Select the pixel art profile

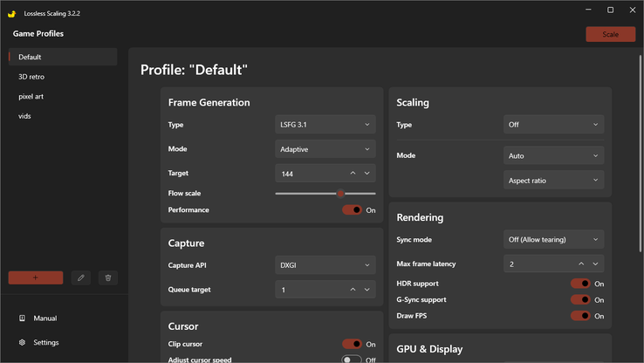pyautogui.click(x=63, y=97)
